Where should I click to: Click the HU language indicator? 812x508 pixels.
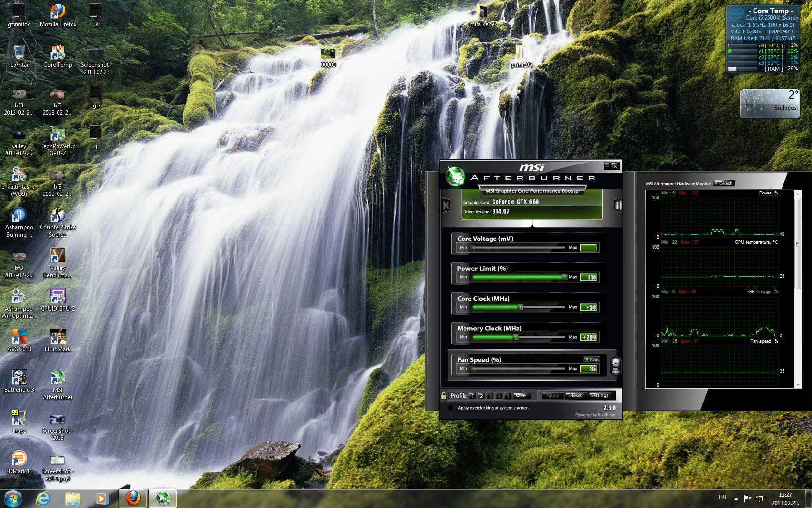click(723, 497)
